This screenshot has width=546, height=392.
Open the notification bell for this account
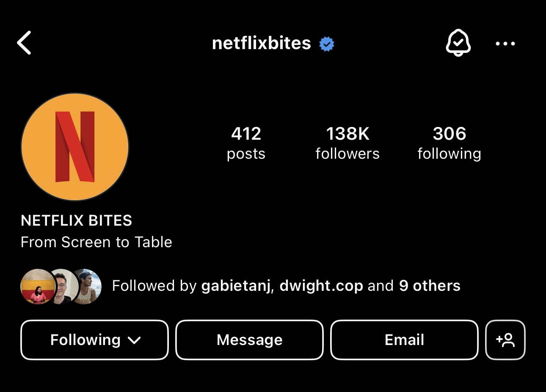(x=458, y=43)
